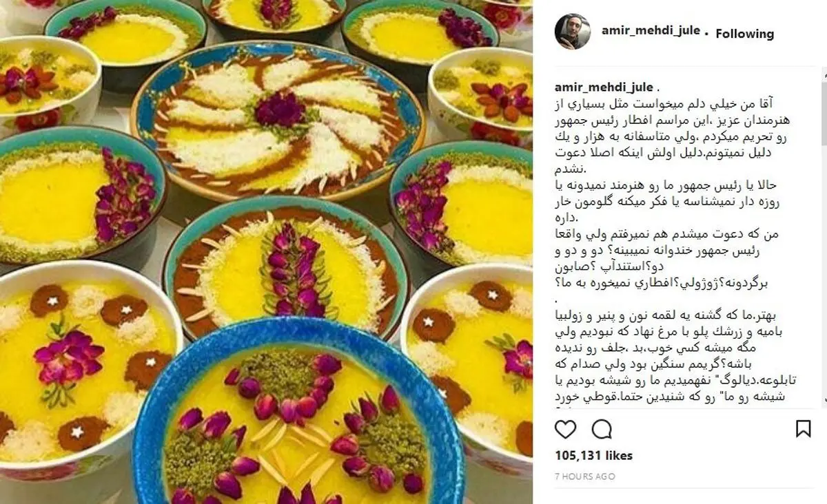Viewport: 827px width, 504px height.
Task: Open amir_mehdi_jule's profile picture
Action: tap(573, 31)
